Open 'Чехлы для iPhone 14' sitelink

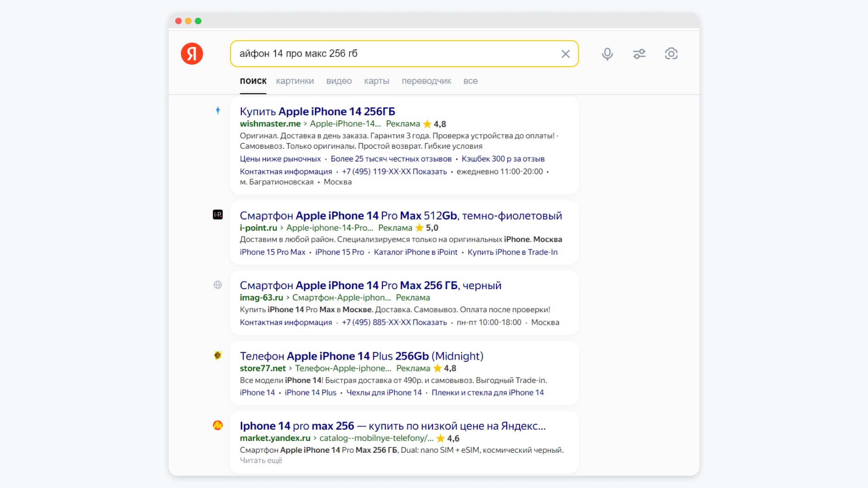tap(384, 393)
